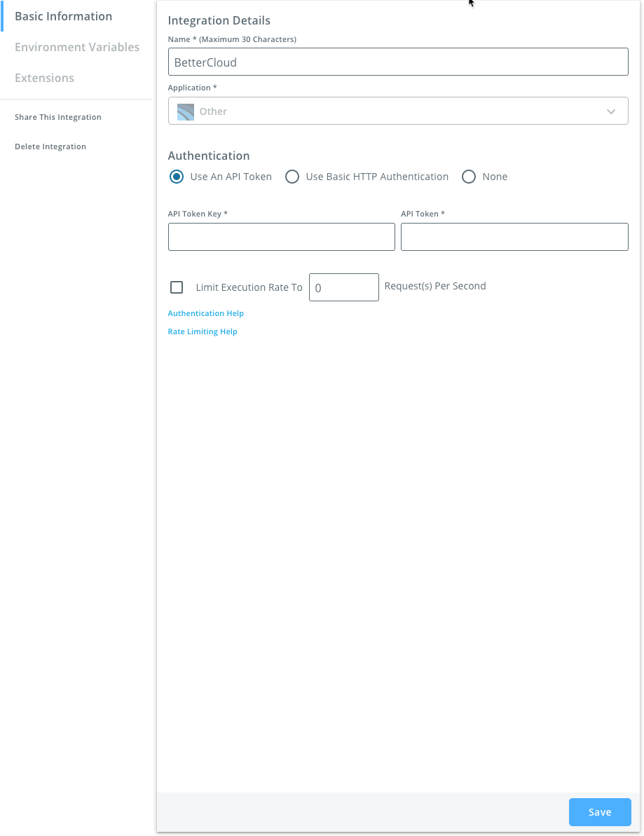Go to the Extensions section
644x836 pixels.
pyautogui.click(x=44, y=78)
